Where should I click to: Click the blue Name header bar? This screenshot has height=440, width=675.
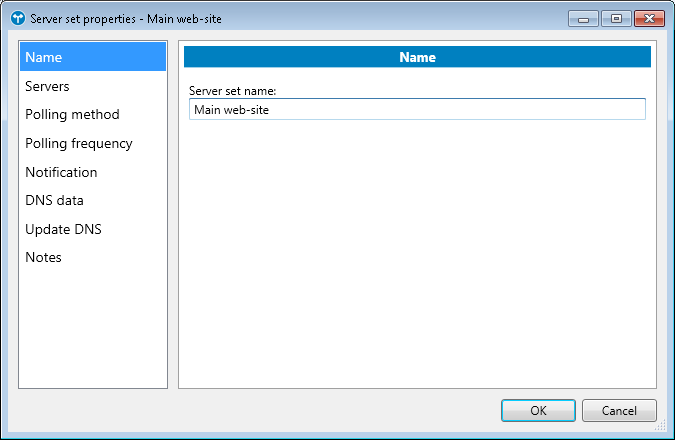[x=417, y=57]
